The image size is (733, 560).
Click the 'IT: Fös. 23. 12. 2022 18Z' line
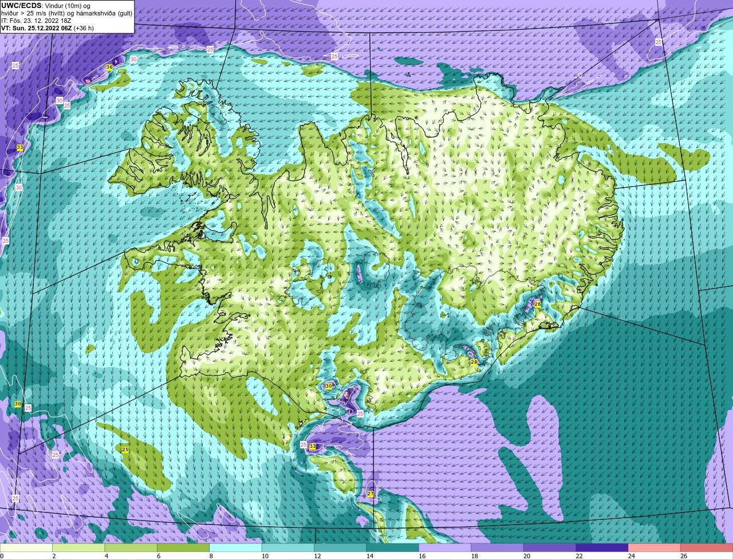pos(36,21)
